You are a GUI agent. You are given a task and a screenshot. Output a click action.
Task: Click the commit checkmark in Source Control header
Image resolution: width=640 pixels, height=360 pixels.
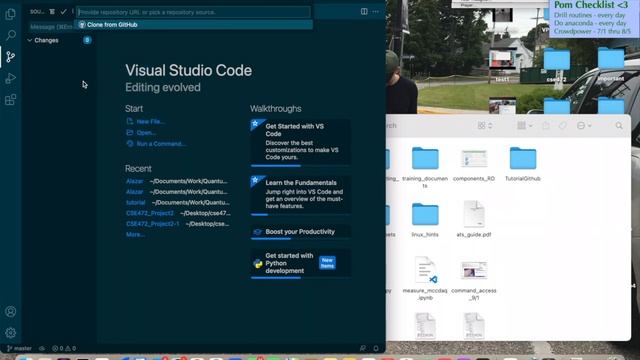pyautogui.click(x=63, y=12)
